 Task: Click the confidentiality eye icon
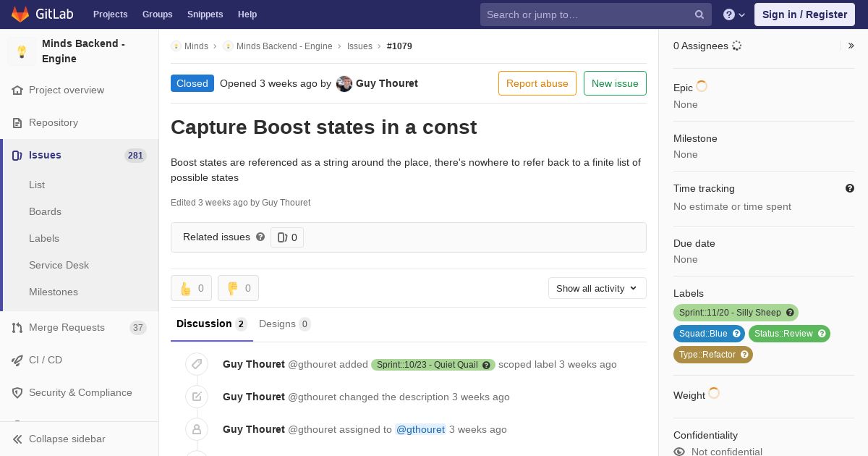679,452
